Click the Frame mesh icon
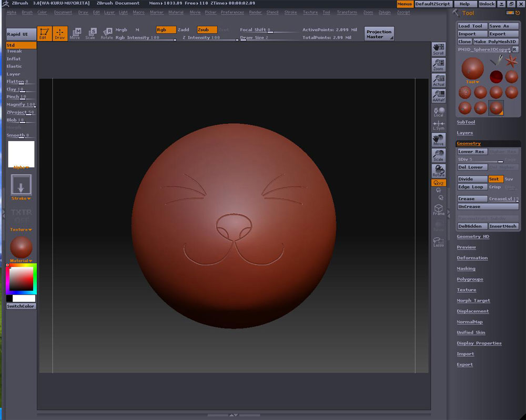 tap(438, 209)
